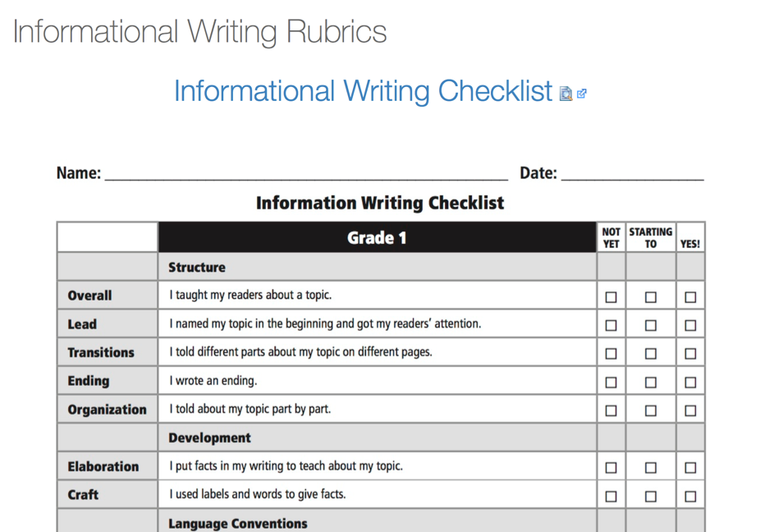Check 'Yes!' box for Ending row
765x532 pixels.
click(690, 382)
